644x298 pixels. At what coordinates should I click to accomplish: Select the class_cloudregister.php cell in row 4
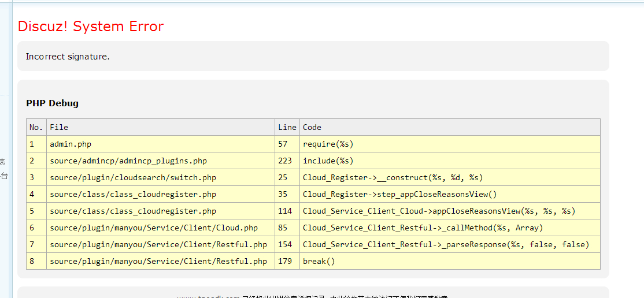tap(161, 194)
